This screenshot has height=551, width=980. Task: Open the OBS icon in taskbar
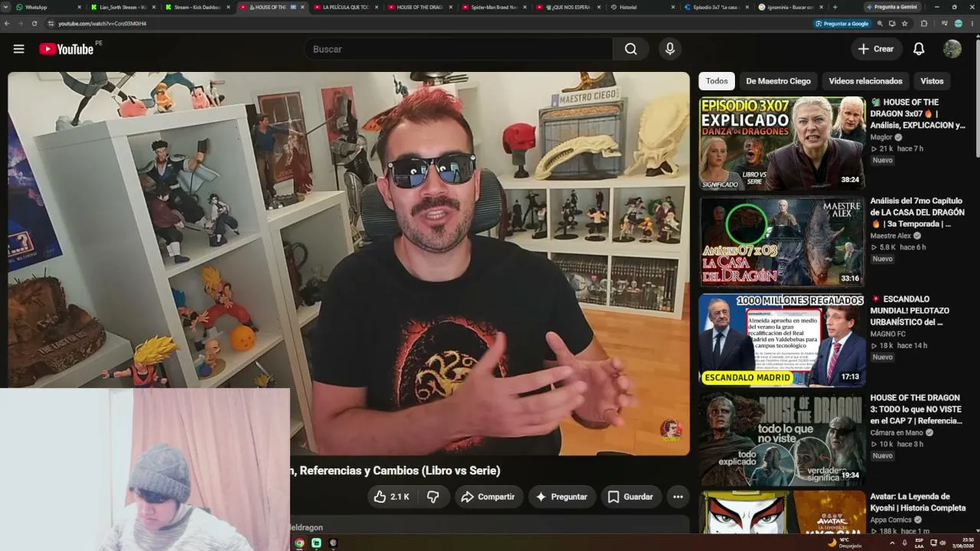point(333,543)
